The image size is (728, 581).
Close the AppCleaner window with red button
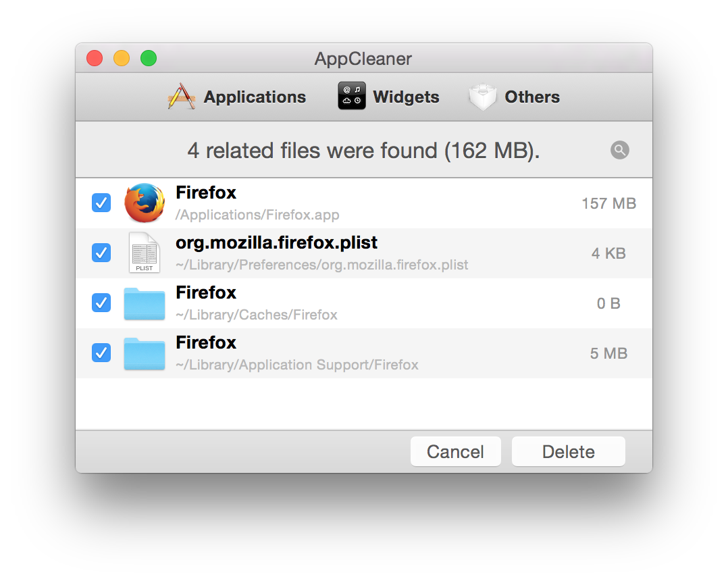95,59
